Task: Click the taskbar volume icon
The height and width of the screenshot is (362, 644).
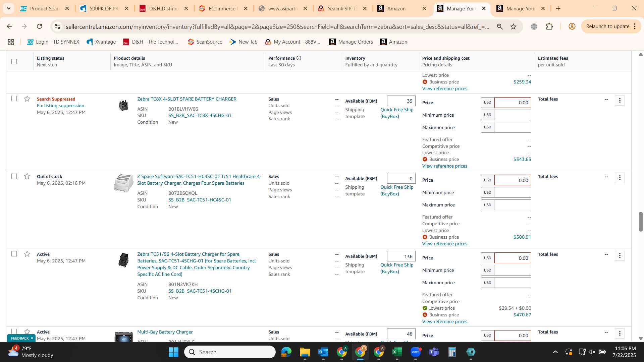Action: coord(592,352)
